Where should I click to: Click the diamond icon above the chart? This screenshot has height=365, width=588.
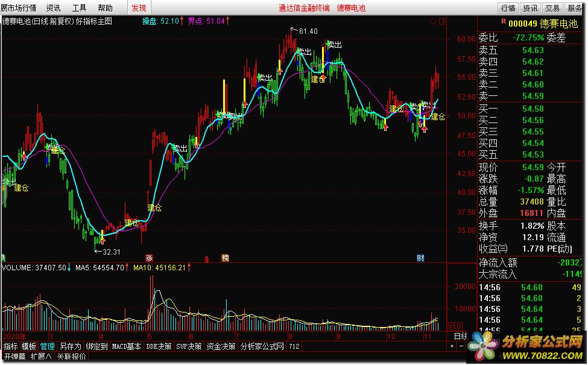433,21
